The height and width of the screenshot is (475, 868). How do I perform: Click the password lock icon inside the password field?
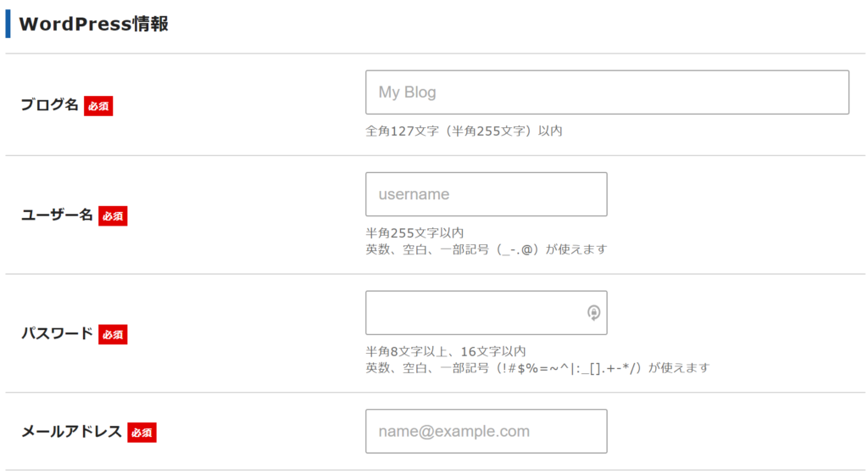tap(593, 313)
